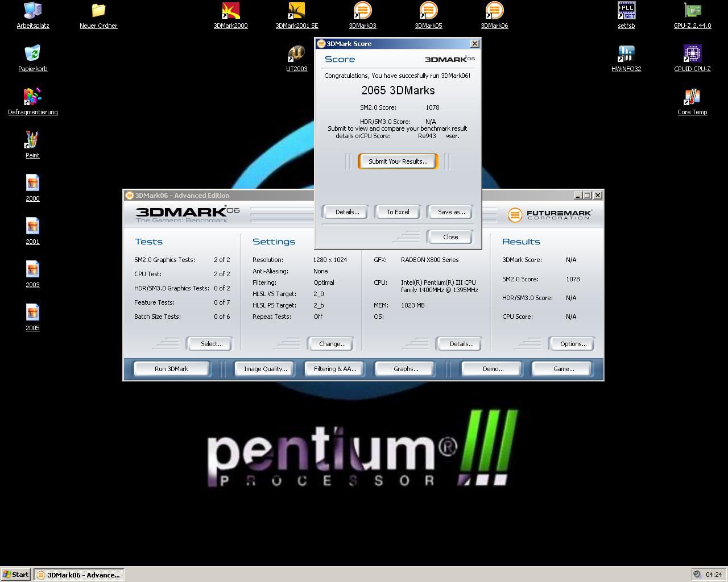Click the Intel Pentium III CPU text
The image size is (728, 582).
click(x=439, y=286)
